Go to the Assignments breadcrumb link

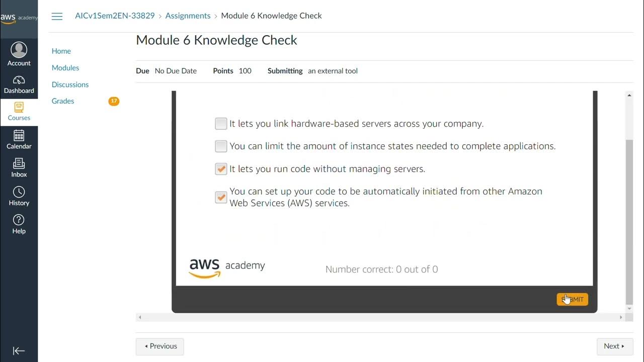click(188, 16)
